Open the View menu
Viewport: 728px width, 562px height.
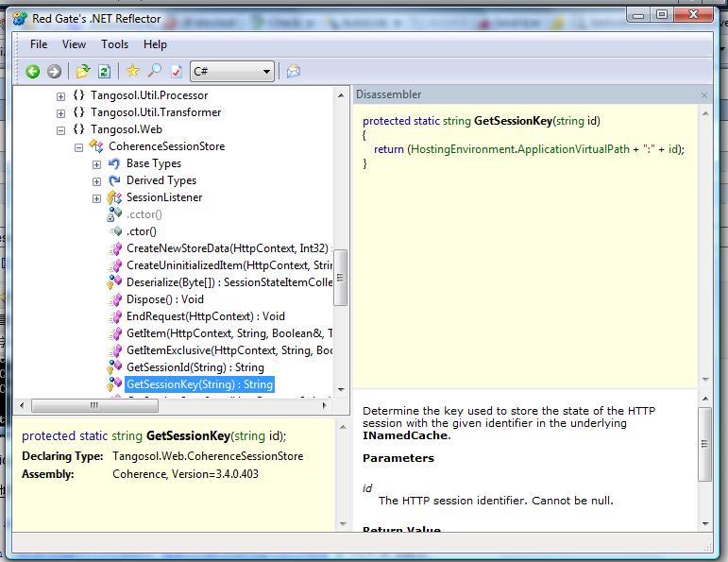(x=74, y=44)
